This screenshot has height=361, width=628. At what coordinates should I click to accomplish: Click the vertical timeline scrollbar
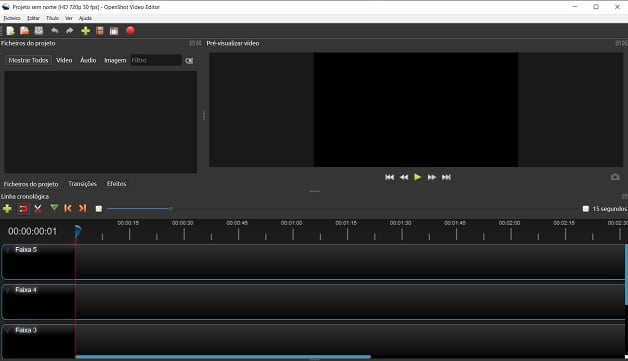point(626,274)
